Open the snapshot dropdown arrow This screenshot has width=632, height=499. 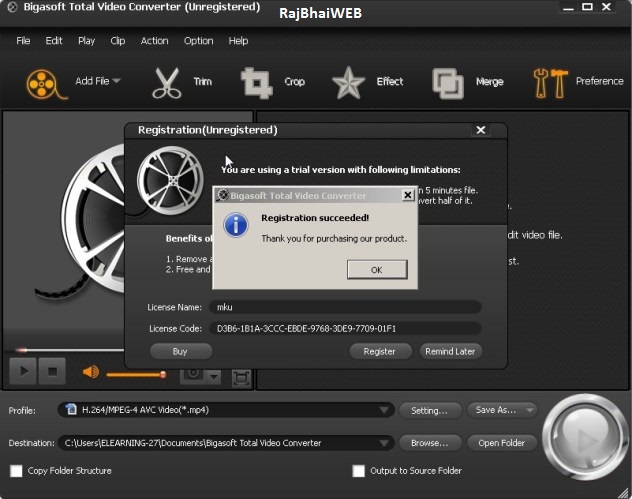tap(214, 377)
